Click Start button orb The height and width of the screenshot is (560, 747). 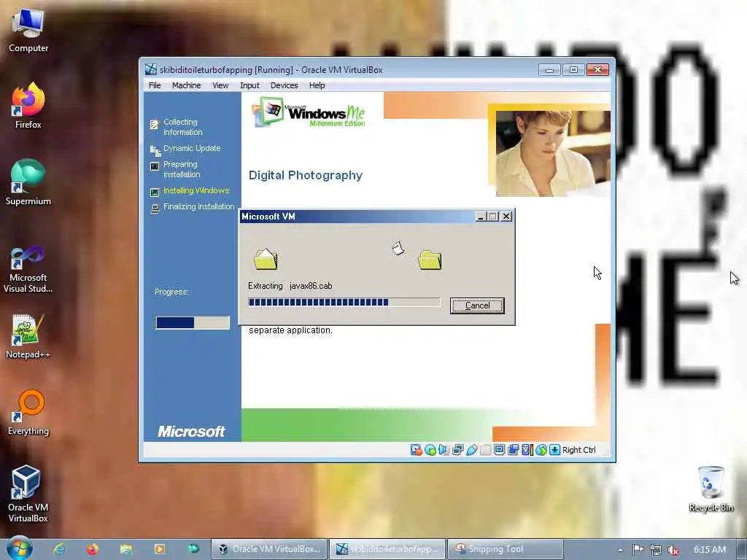tap(20, 548)
